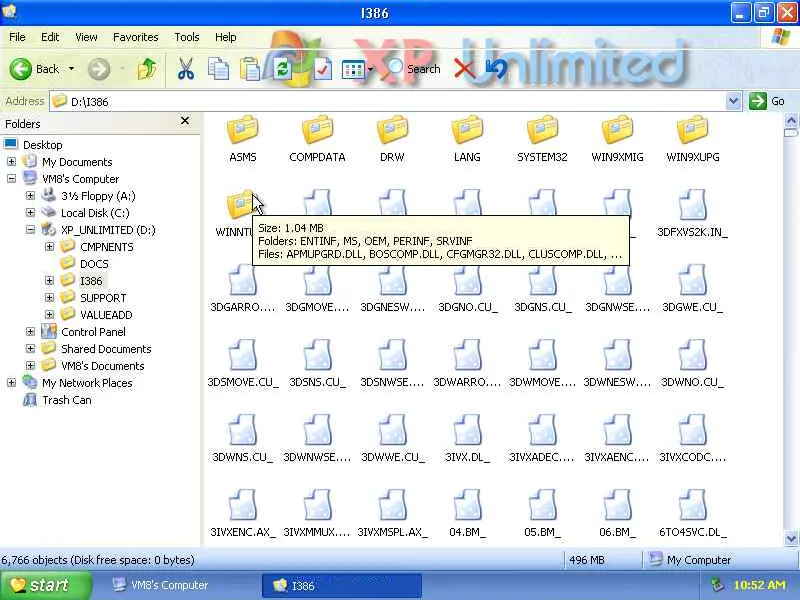800x600 pixels.
Task: Expand SUPPORT folder node
Action: click(x=49, y=297)
